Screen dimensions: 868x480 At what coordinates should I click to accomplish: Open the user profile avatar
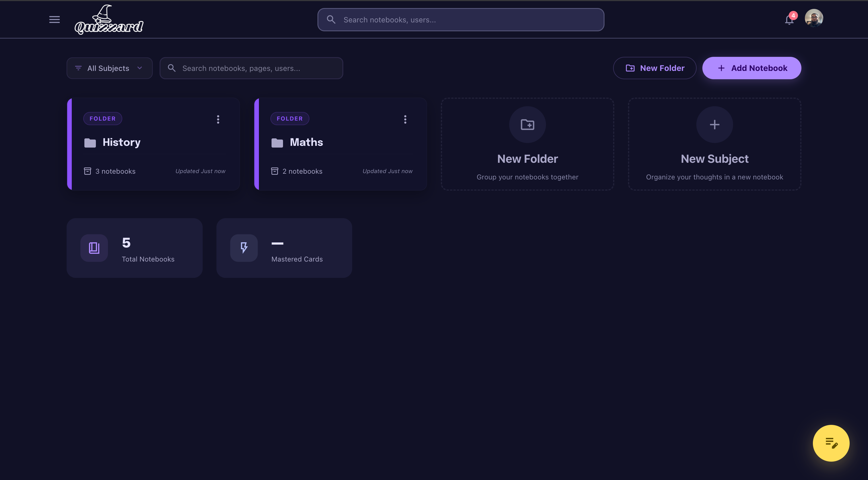[814, 18]
